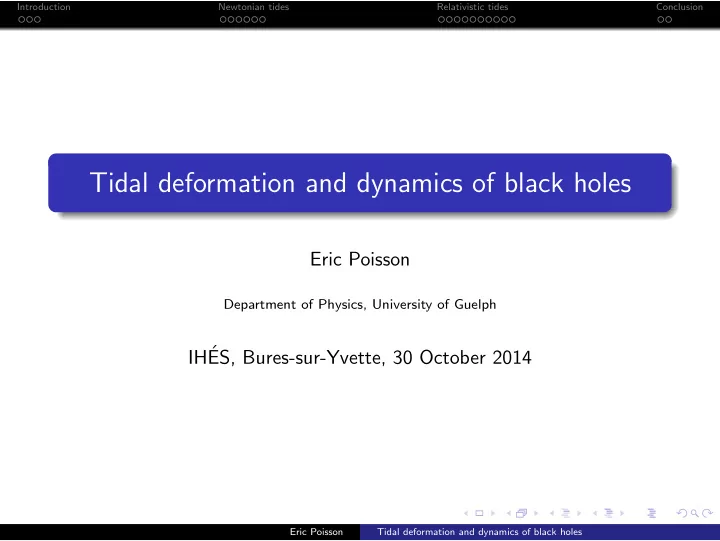Click the talk title in blue footer

479,532
